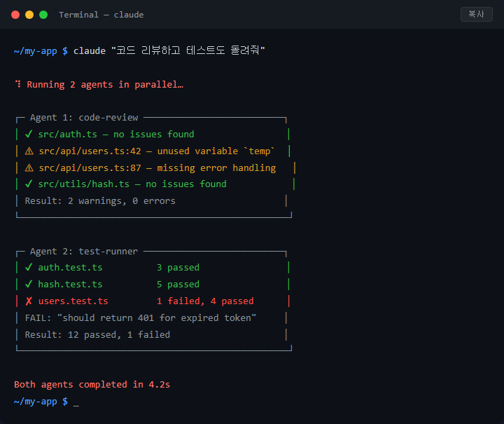This screenshot has height=424, width=504.
Task: Click 'Result: 12 passed, 1 failed' line
Action: click(97, 335)
